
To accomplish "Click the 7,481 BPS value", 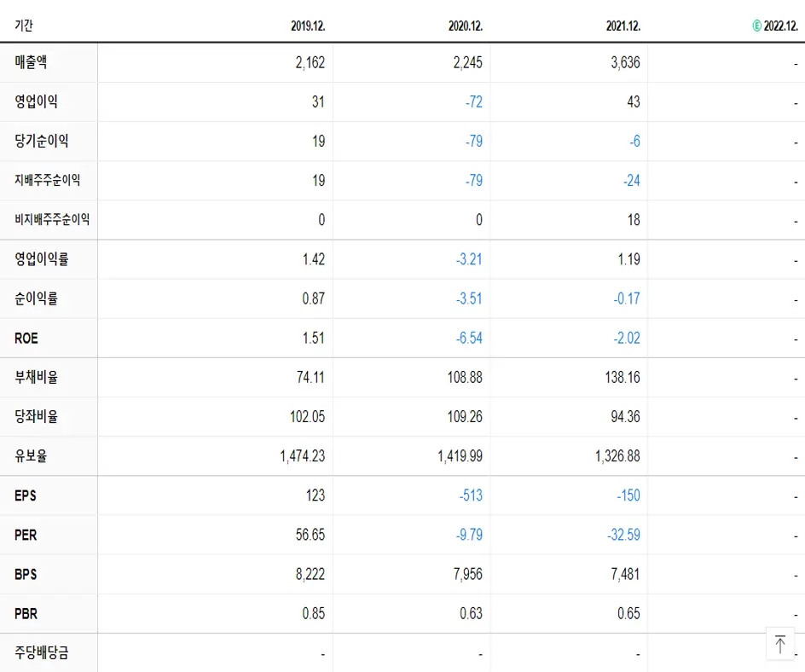I will [625, 575].
